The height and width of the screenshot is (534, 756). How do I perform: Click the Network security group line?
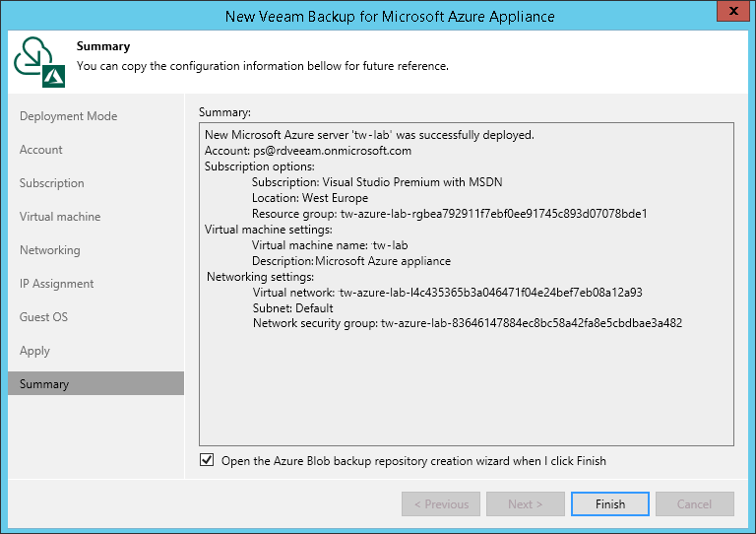click(x=468, y=323)
